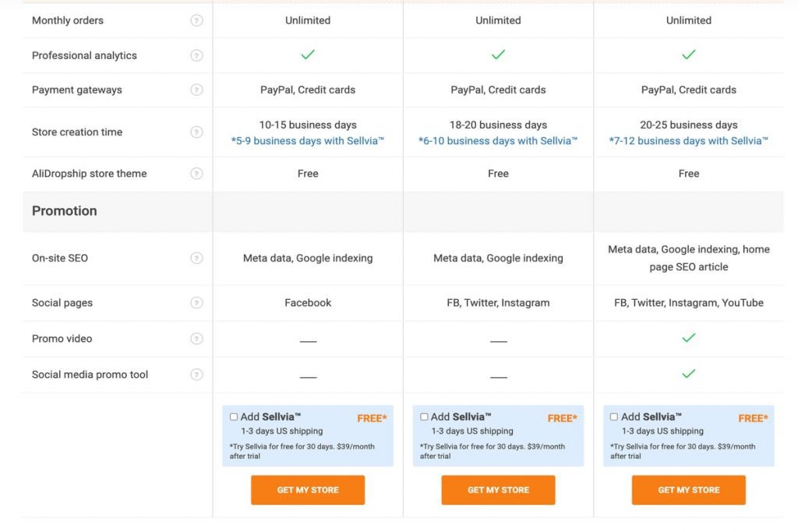Click GET MY STORE under the first plan
798x532 pixels.
pos(308,490)
